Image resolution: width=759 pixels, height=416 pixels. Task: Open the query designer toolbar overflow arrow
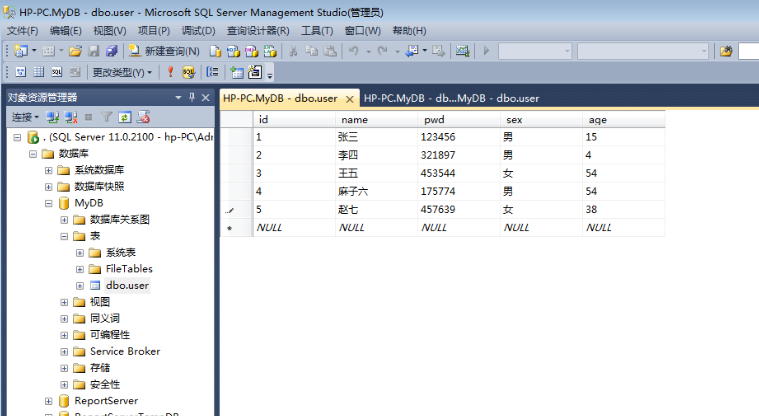point(270,74)
